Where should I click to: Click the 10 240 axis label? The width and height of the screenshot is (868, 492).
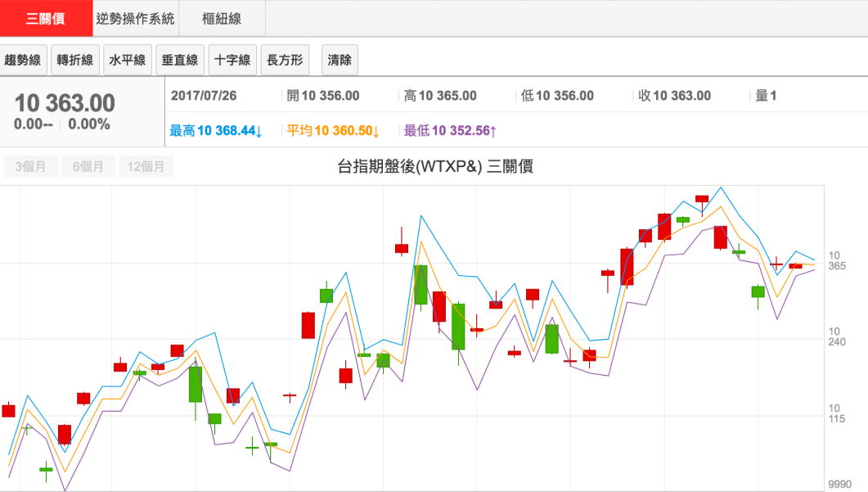pyautogui.click(x=837, y=336)
